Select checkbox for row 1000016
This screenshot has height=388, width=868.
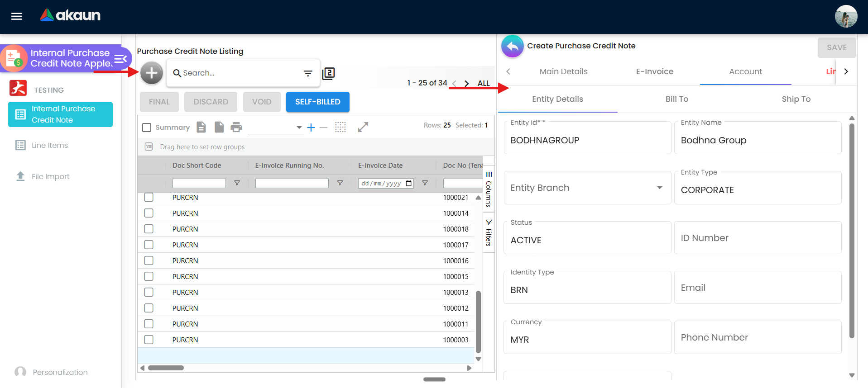[x=149, y=260]
